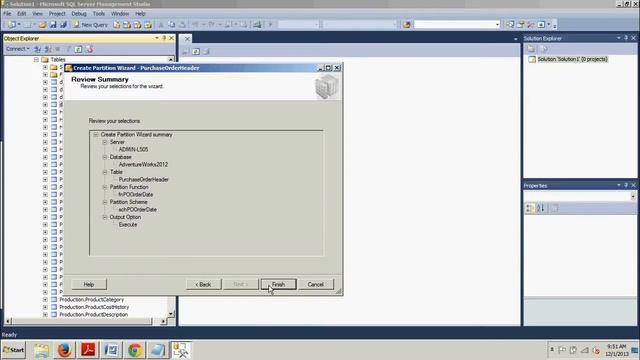Screen dimensions: 640x360
Task: Expand the Production.ProductCostHistory table node
Action: [45, 307]
